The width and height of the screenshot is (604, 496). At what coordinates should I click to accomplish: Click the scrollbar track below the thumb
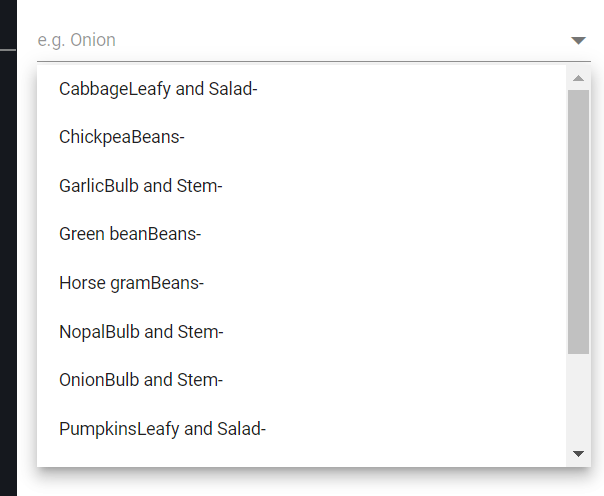(578, 400)
